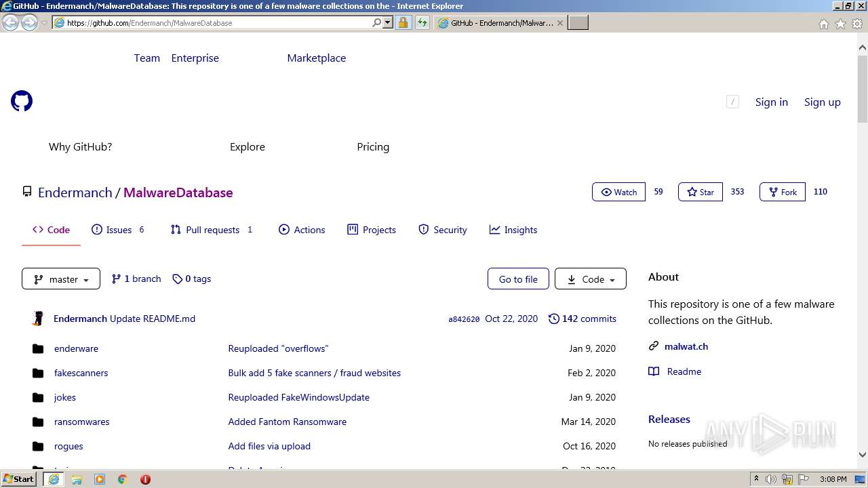Click the repository book icon beside Endermanch

click(27, 192)
